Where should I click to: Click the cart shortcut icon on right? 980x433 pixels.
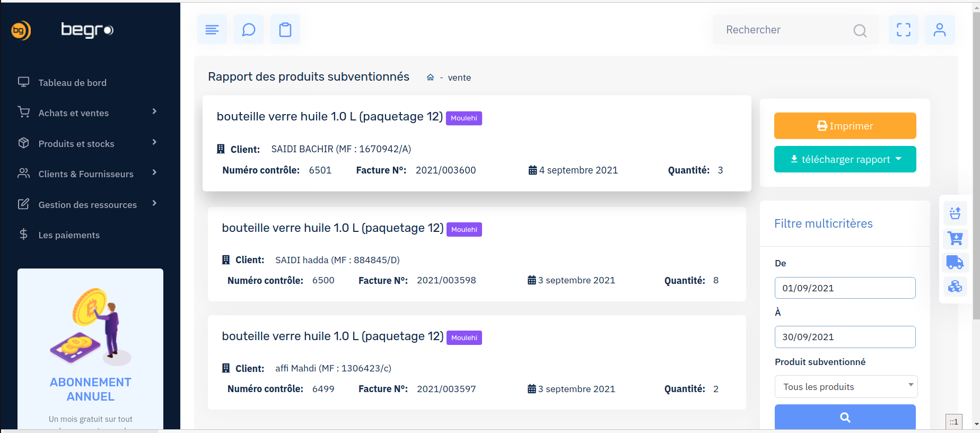pyautogui.click(x=955, y=238)
